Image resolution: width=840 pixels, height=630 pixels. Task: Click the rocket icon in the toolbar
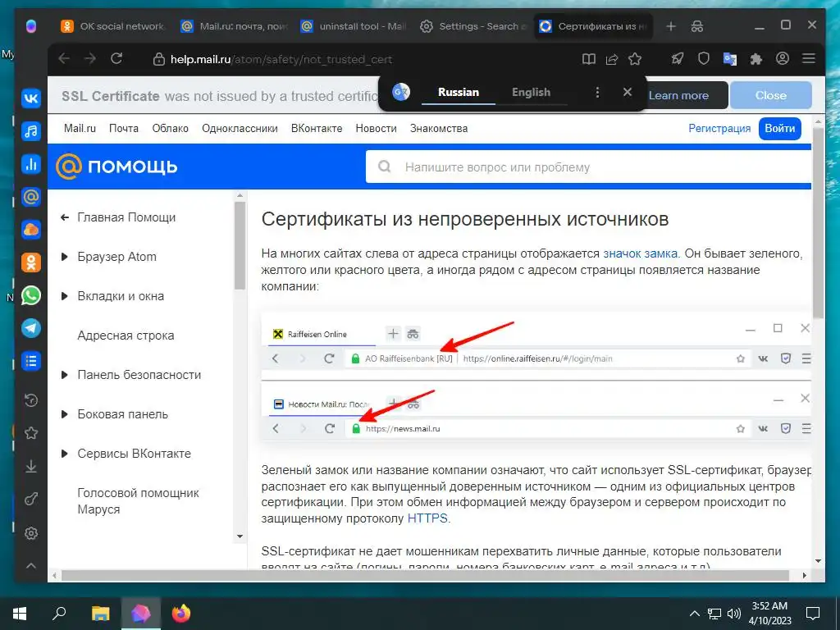(677, 59)
